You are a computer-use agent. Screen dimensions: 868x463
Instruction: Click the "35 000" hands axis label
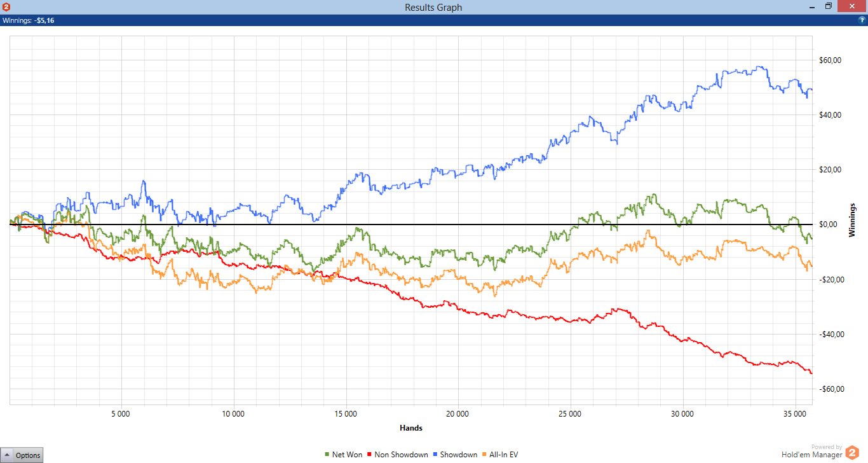[795, 413]
